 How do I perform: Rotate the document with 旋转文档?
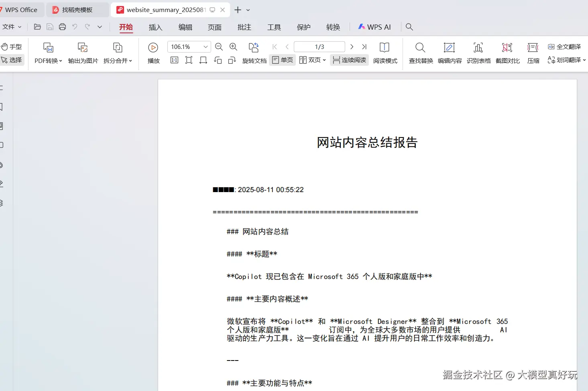(254, 53)
